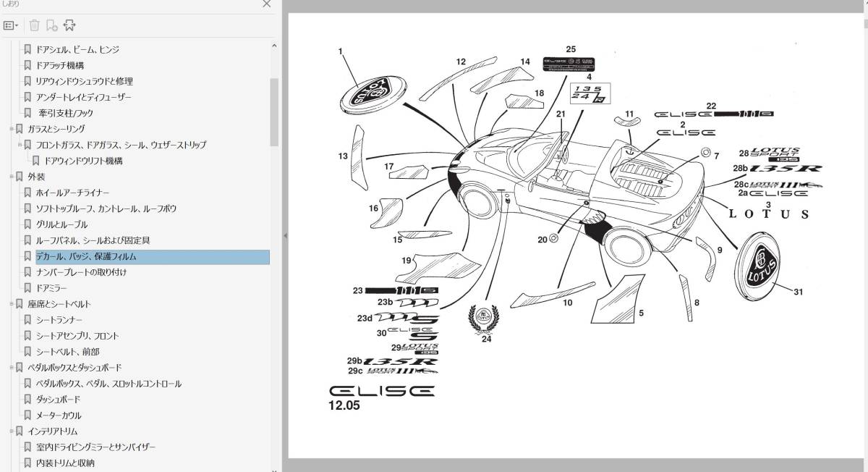Collapse the navigation pane using divider arrow
This screenshot has height=472, width=868.
tap(285, 236)
